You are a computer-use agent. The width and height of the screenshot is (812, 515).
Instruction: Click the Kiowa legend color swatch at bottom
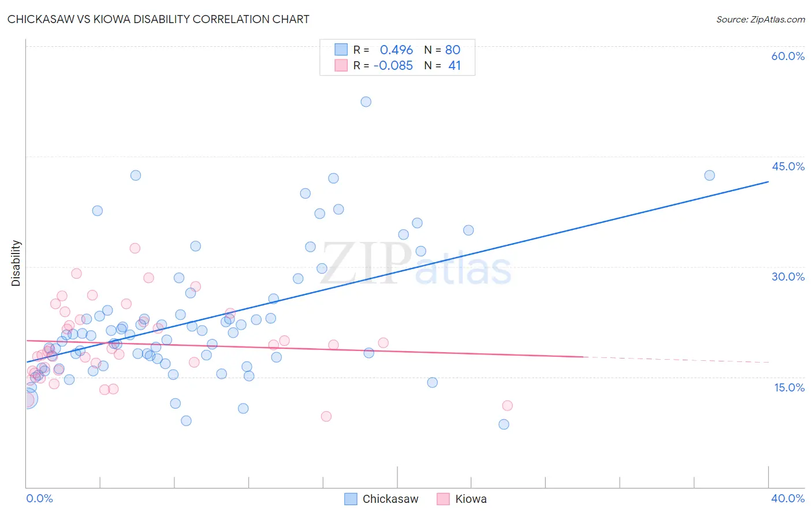click(443, 499)
